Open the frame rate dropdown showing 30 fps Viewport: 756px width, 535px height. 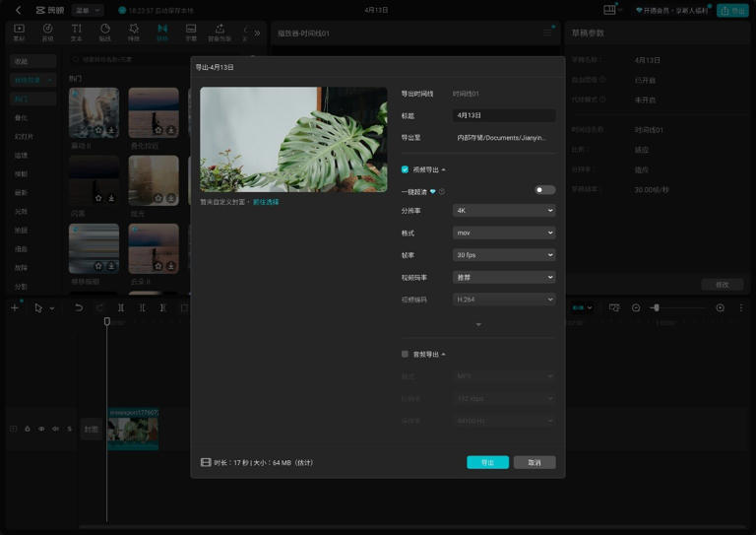point(503,255)
